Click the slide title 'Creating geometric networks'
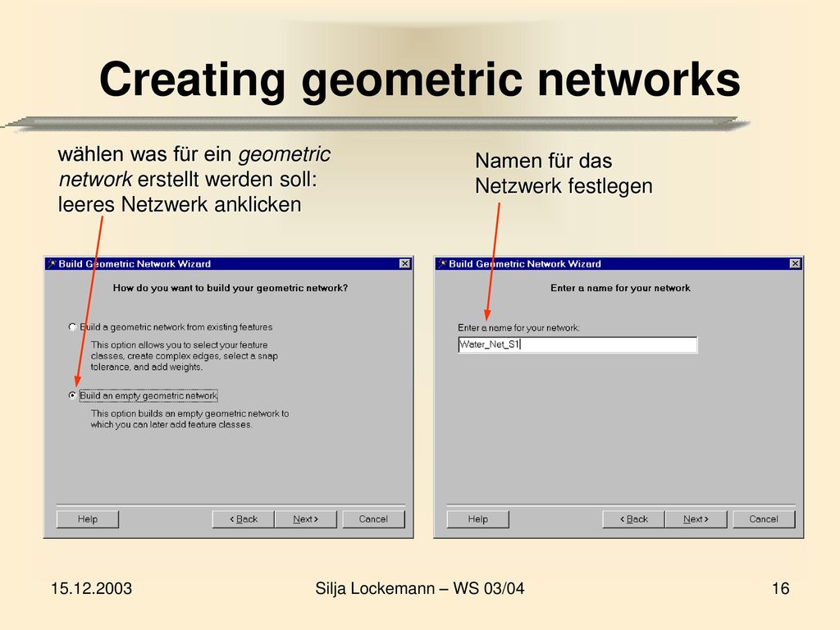 click(x=420, y=80)
